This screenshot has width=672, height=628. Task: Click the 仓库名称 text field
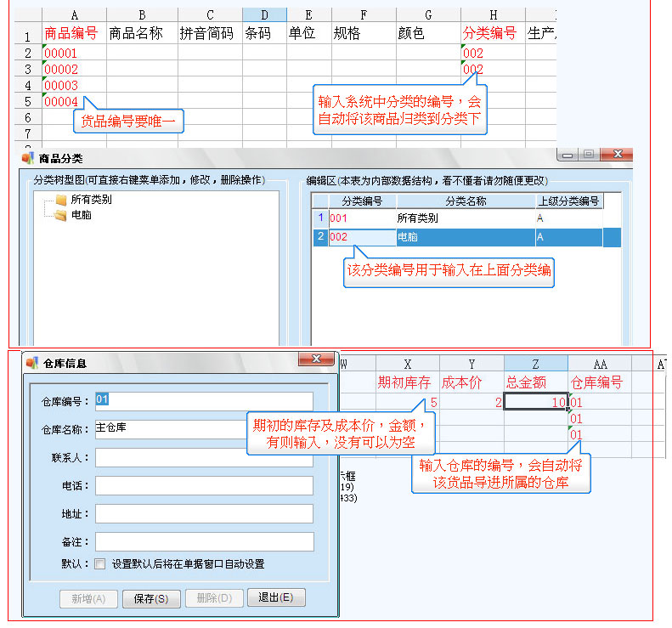pyautogui.click(x=170, y=429)
